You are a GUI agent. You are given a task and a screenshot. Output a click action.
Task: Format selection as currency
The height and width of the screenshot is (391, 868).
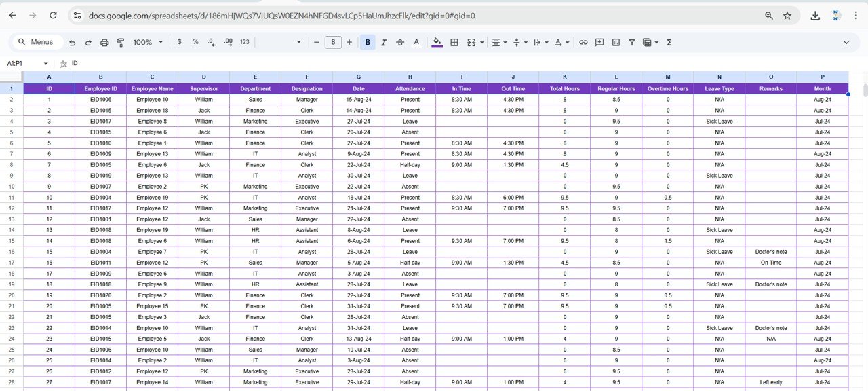coord(179,42)
